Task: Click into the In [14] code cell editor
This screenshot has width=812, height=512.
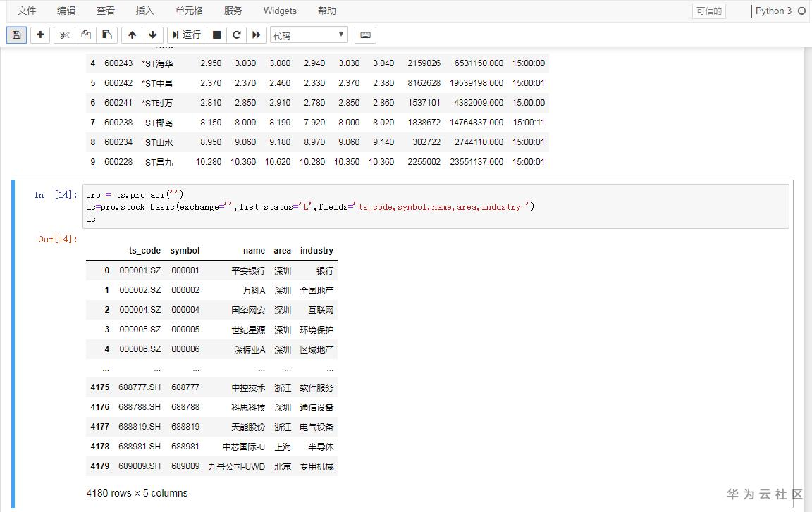Action: pos(436,206)
